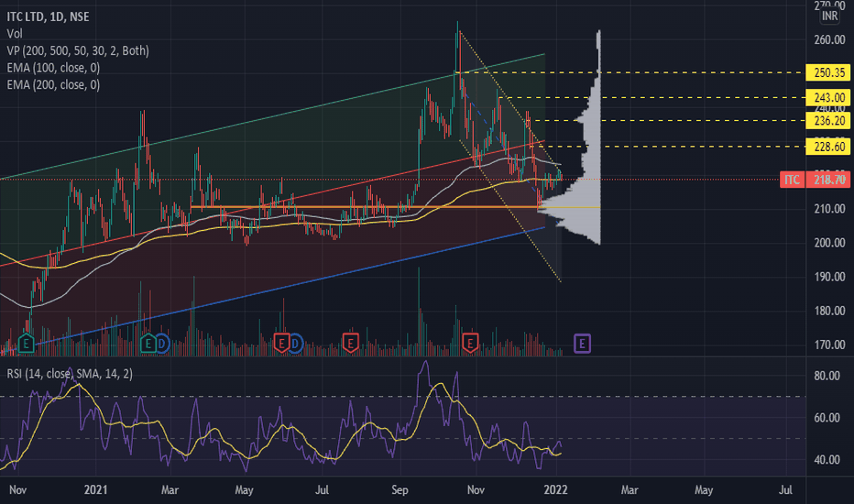Select the Vol indicator legend
The image size is (854, 504).
coord(15,34)
